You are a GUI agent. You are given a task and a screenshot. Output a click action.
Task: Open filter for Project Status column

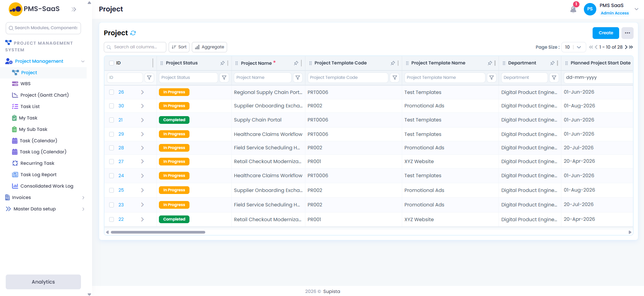pyautogui.click(x=224, y=78)
